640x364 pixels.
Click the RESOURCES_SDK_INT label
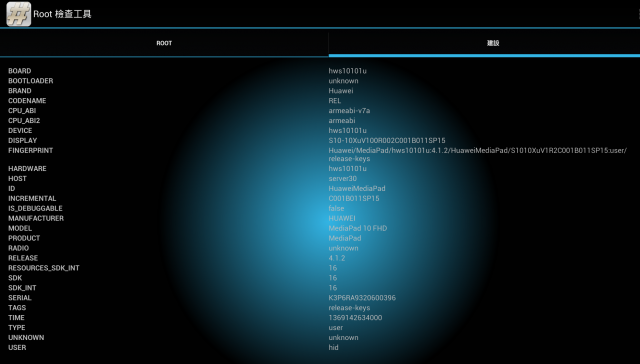[44, 268]
